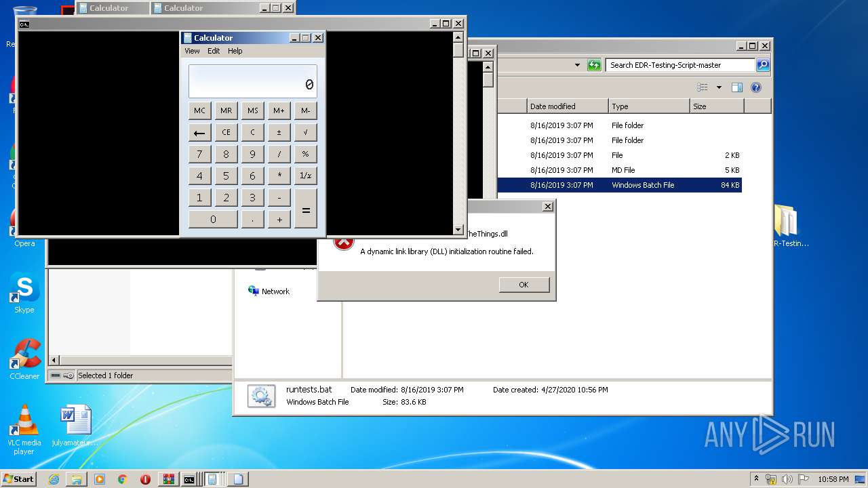Open the VLC media player desktop shortcut
Viewport: 868px width, 488px height.
pos(24,430)
